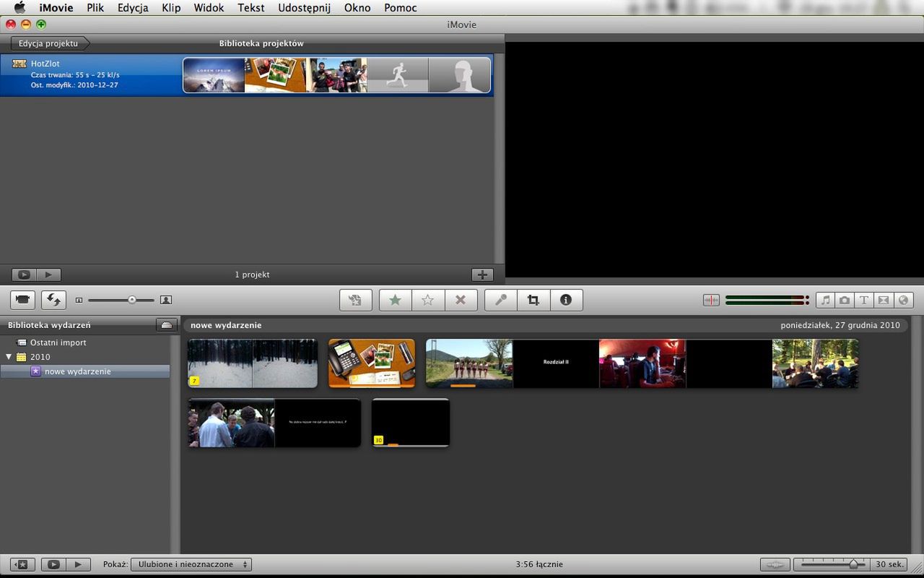924x578 pixels.
Task: Play selected events full screen
Action: [53, 564]
